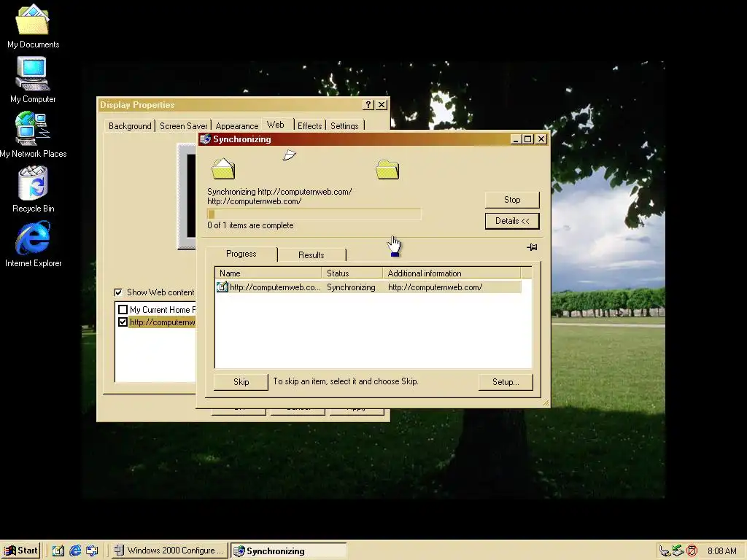
Task: Click the destination folder icon in Synchronizing
Action: coord(387,169)
